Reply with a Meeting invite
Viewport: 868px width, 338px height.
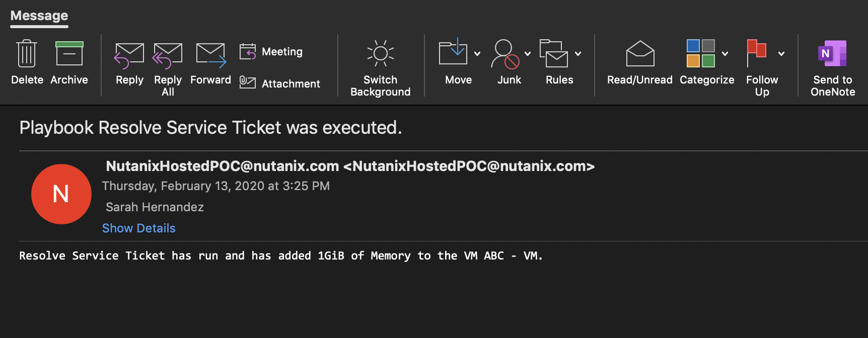[271, 52]
